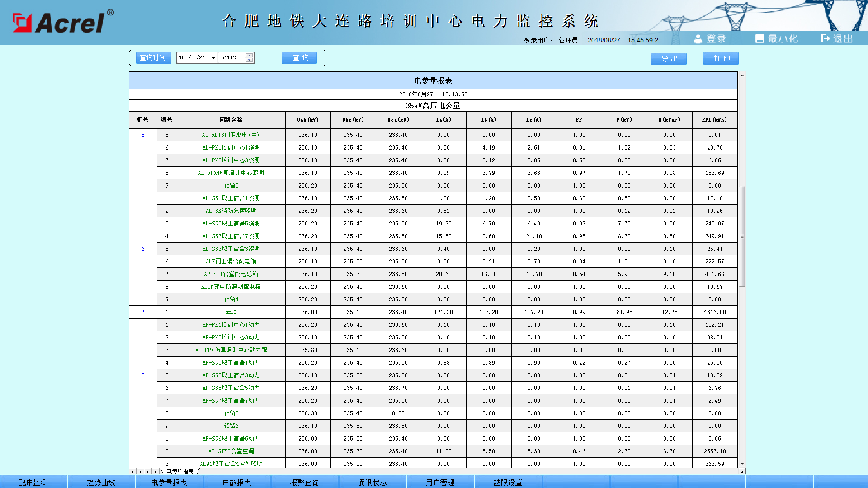Open the 通讯状态 tab
868x488 pixels.
pos(373,482)
